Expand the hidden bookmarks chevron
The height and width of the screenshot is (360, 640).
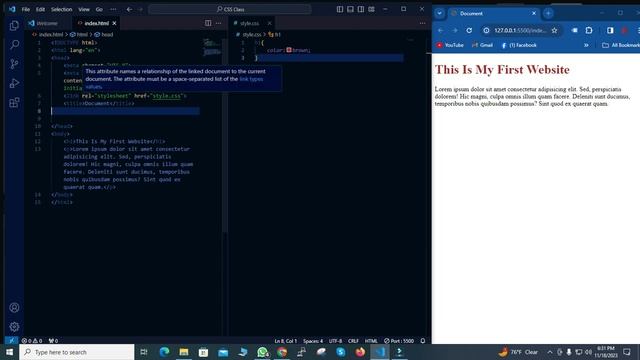pyautogui.click(x=586, y=45)
